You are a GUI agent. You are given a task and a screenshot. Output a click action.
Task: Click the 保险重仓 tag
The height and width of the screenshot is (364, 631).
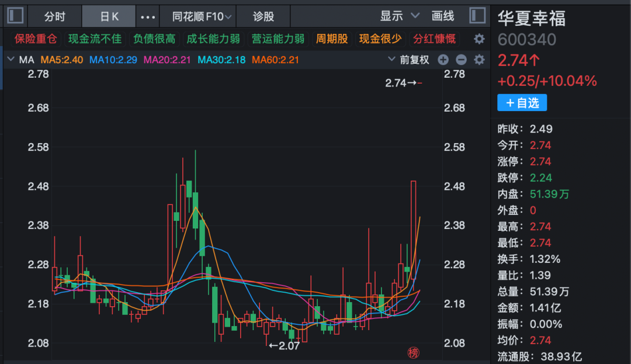(36, 39)
